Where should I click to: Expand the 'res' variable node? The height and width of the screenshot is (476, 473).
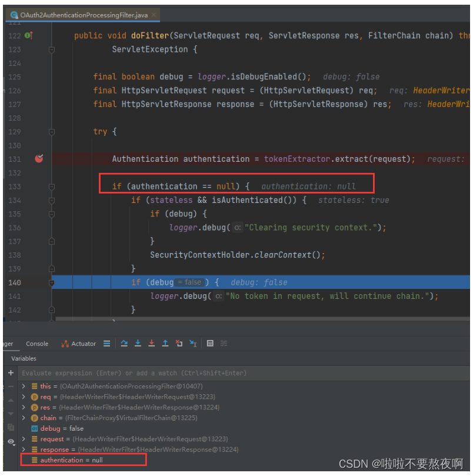24,407
